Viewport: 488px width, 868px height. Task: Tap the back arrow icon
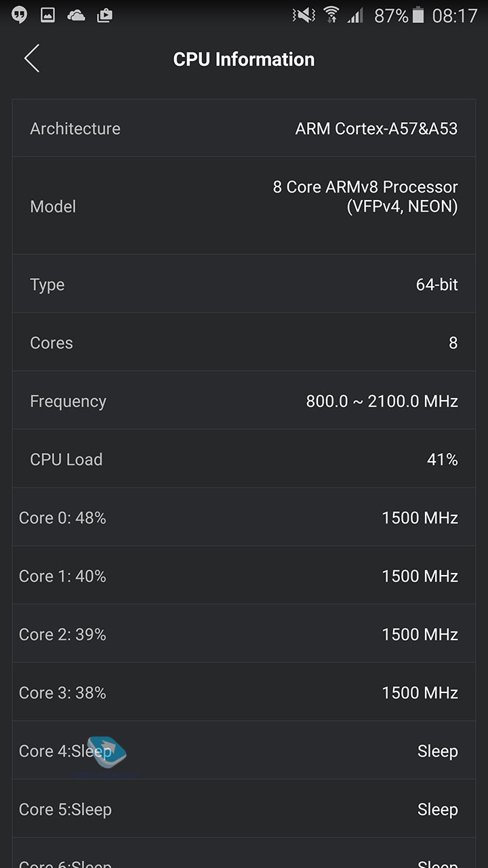click(x=32, y=59)
